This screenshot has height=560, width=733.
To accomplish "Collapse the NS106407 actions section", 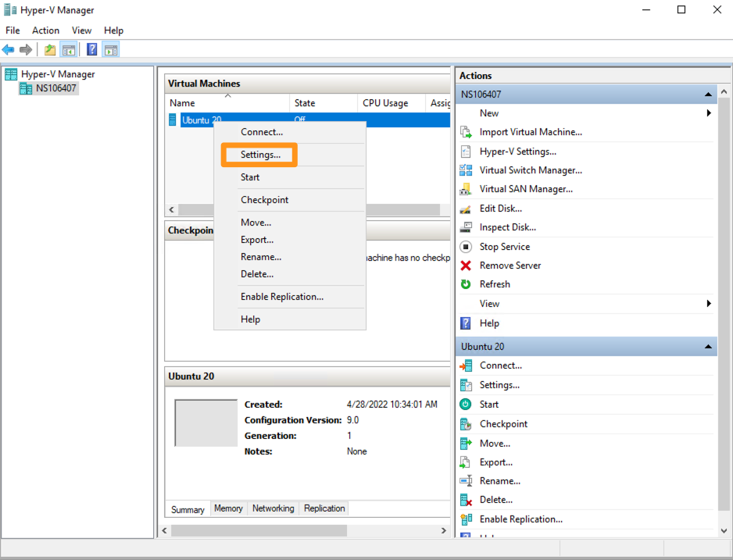I will (708, 95).
